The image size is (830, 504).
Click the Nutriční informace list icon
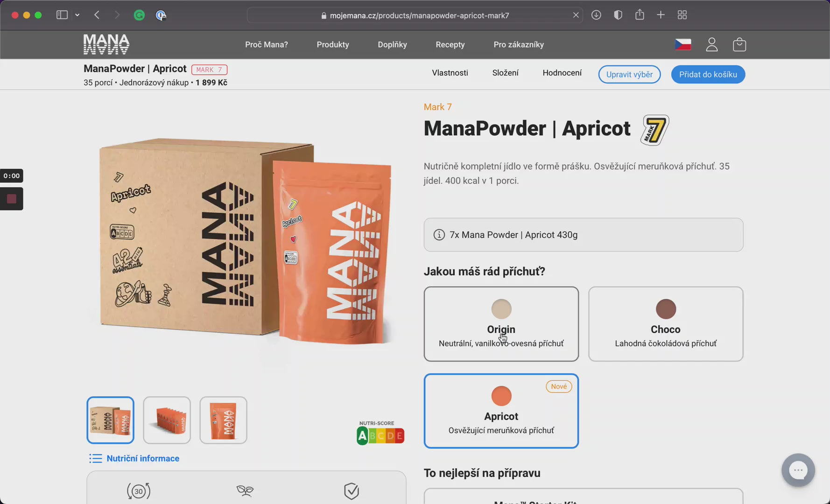95,459
